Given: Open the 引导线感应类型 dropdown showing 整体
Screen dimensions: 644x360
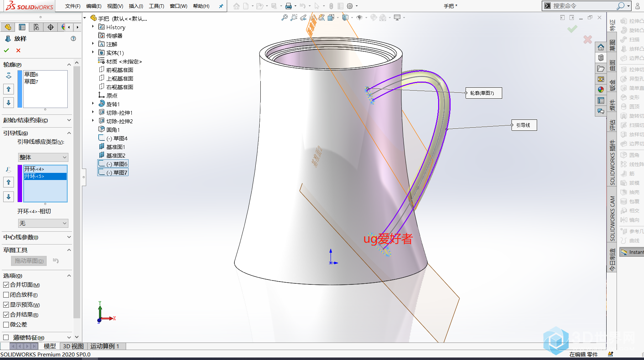Looking at the screenshot, I should (x=43, y=157).
